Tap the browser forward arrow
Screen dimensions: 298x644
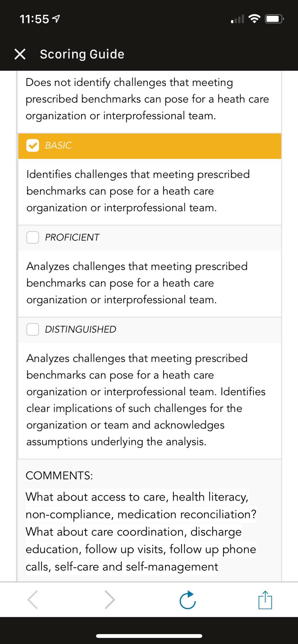(110, 600)
